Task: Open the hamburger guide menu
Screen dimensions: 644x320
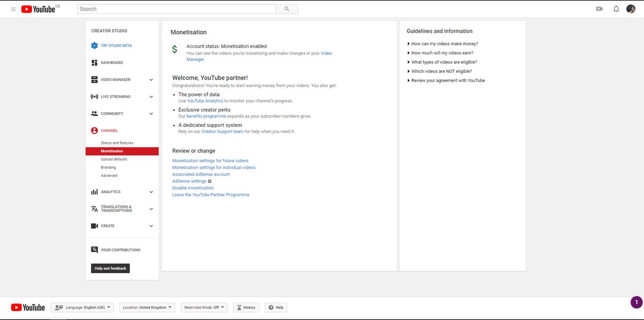Action: tap(13, 9)
